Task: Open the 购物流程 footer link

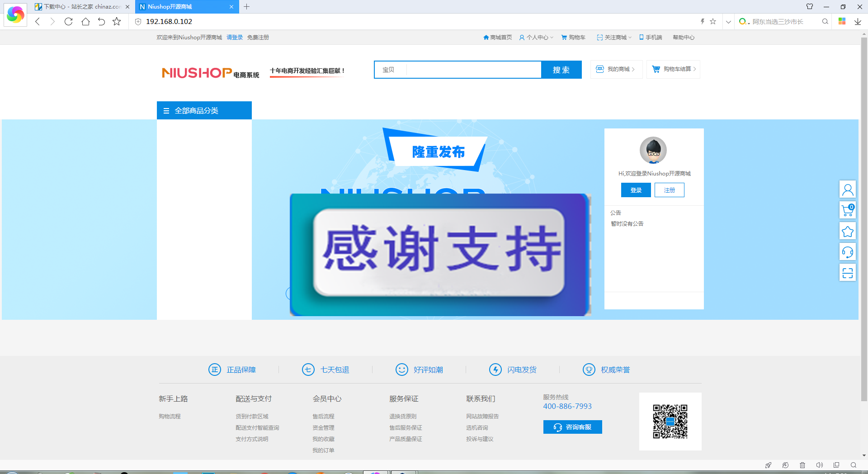Action: click(x=170, y=416)
